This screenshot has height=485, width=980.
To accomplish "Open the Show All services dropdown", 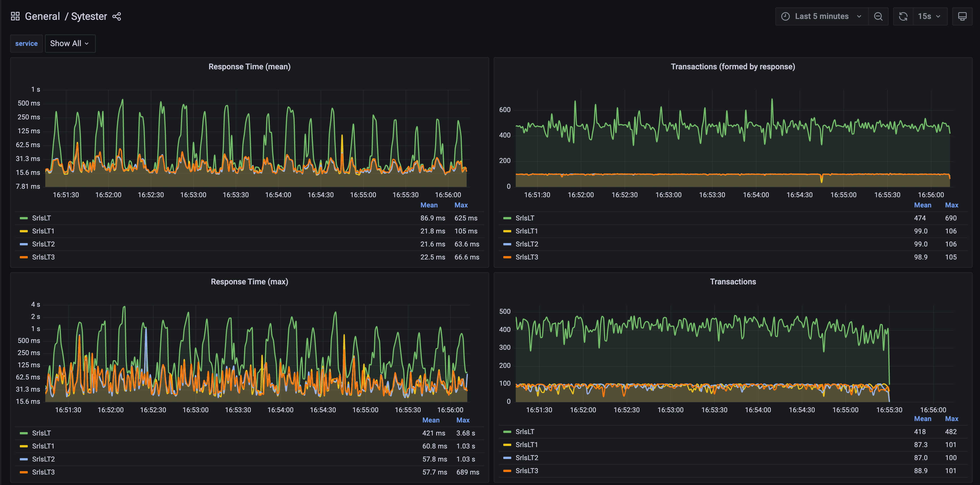I will coord(70,43).
